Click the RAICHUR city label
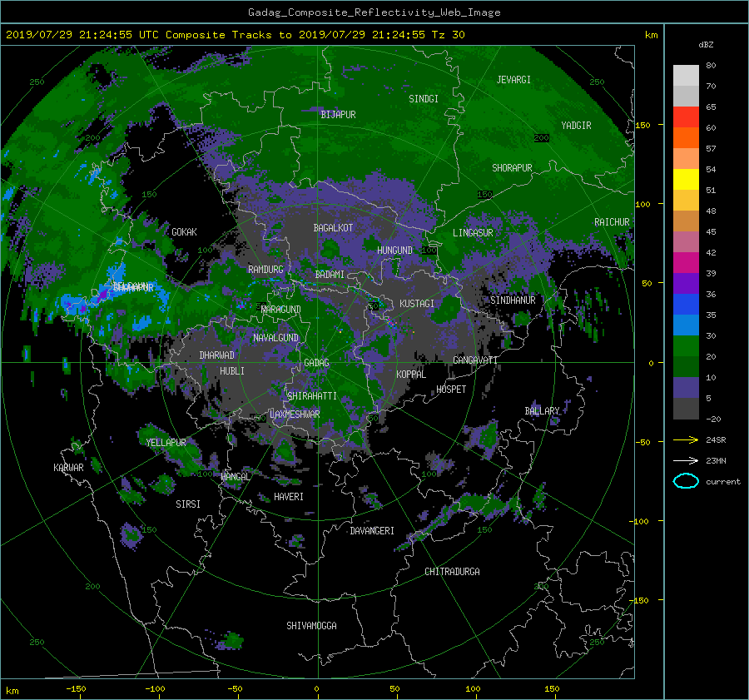This screenshot has height=700, width=749. (612, 222)
